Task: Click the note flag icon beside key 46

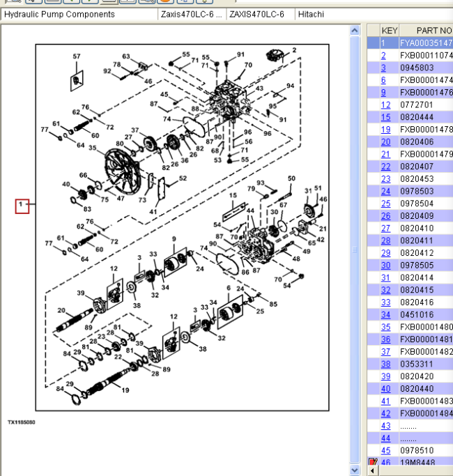Action: coord(373,462)
